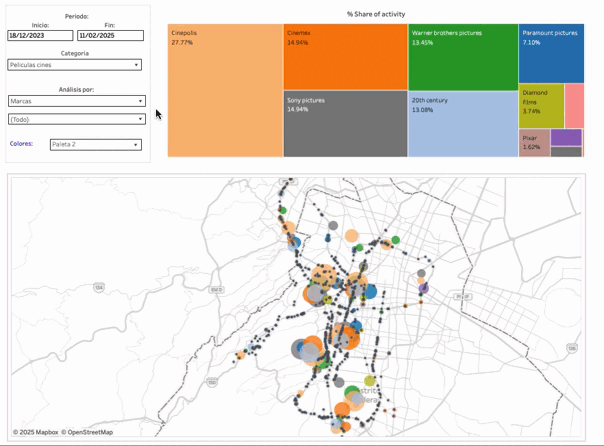Select the 20th century 13.08% treemap block

(x=463, y=124)
